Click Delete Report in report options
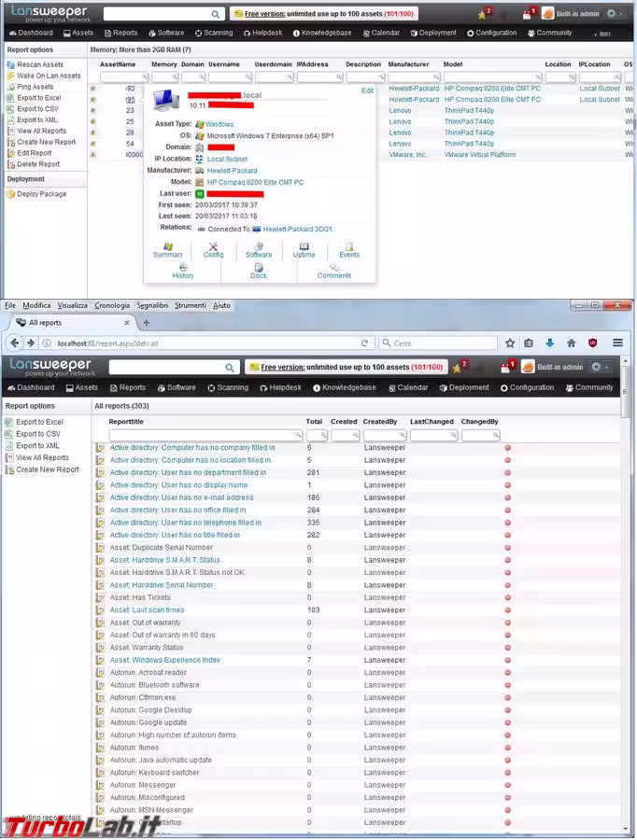 38,164
